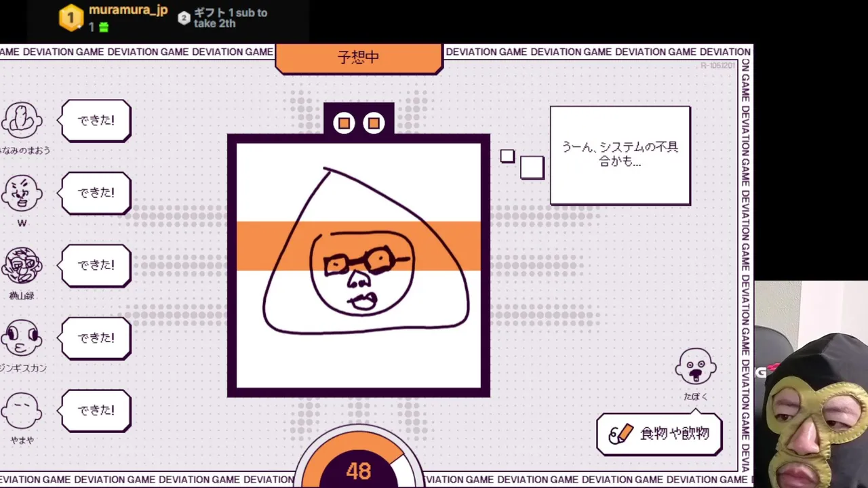This screenshot has width=868, height=488.
Task: Click the できた! bubble next to W
Action: coord(96,193)
